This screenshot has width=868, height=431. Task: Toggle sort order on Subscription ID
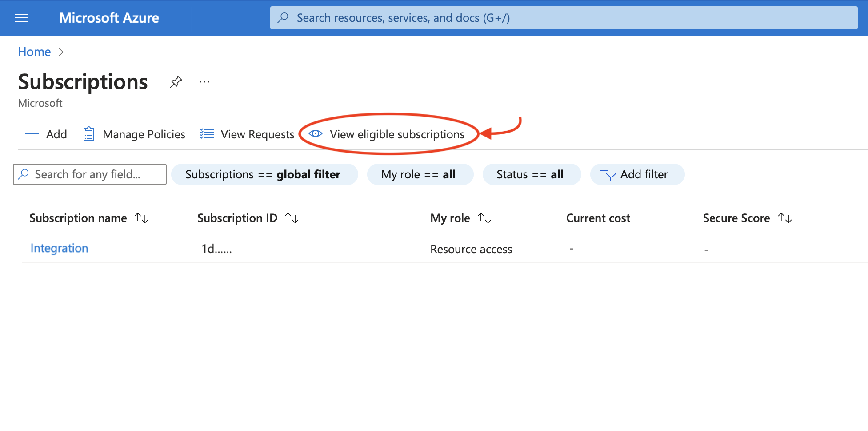click(x=292, y=218)
